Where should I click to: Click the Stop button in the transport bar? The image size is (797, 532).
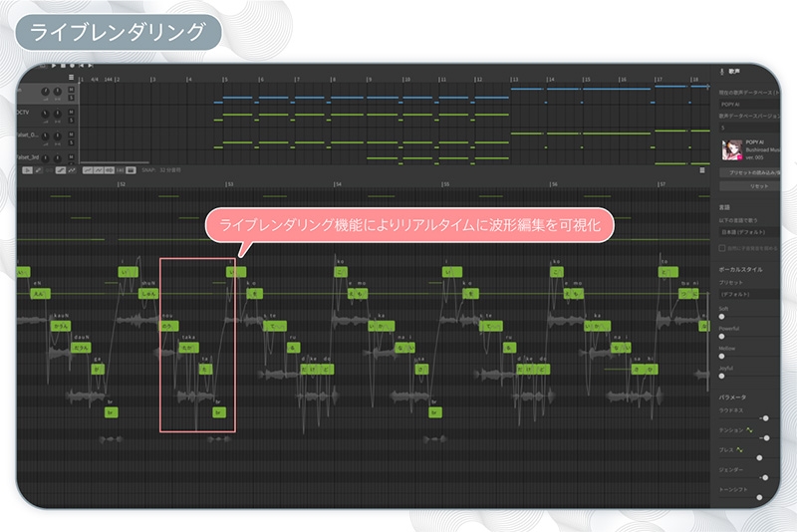point(65,67)
